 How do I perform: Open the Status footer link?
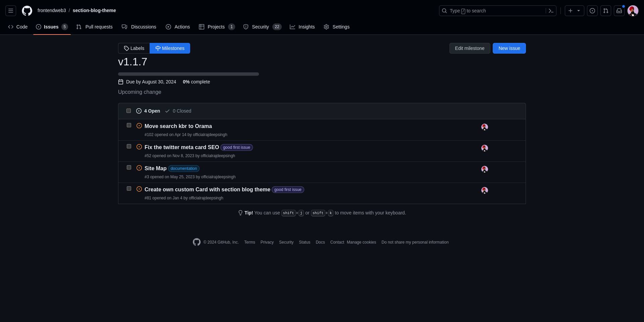(305, 242)
